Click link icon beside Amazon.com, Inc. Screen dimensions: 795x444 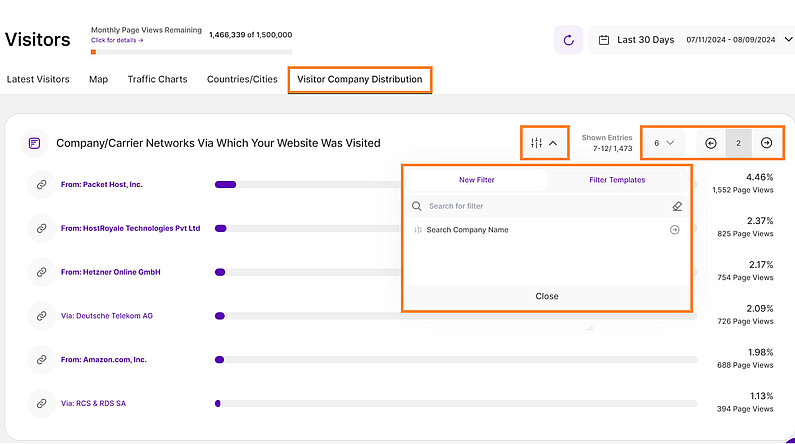click(x=41, y=359)
